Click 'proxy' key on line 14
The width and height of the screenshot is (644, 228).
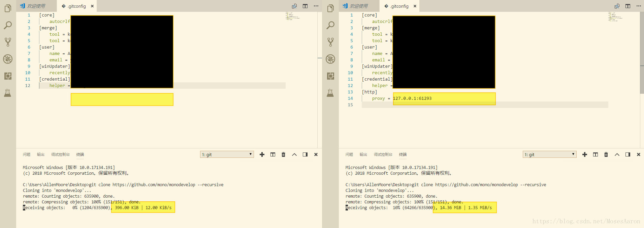coord(378,98)
